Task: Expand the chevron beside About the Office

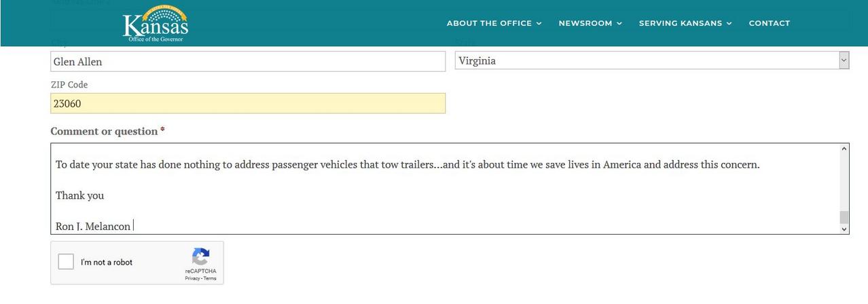Action: (x=539, y=24)
